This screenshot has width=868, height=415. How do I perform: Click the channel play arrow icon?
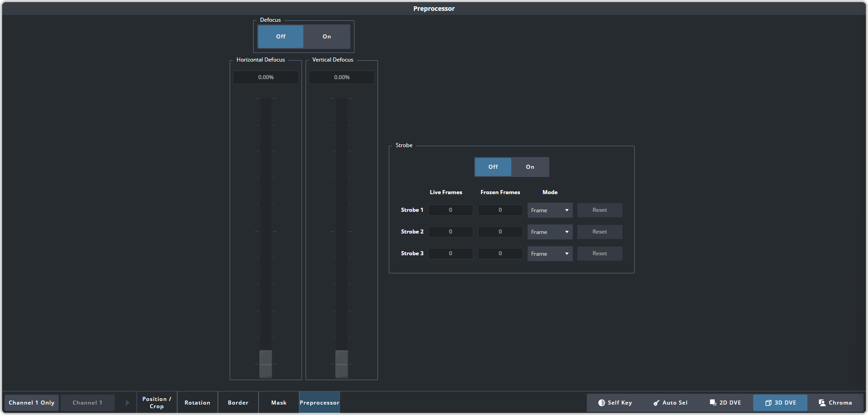pyautogui.click(x=127, y=403)
